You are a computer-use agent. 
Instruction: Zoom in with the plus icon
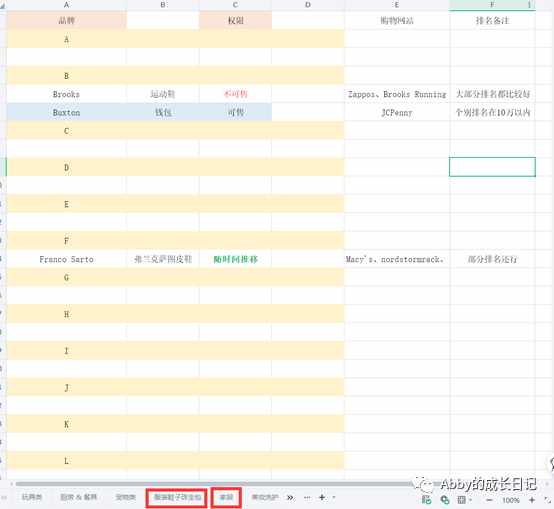point(532,500)
